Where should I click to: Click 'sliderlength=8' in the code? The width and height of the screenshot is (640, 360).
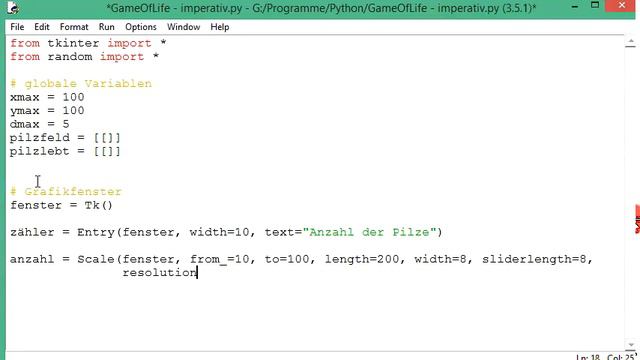pyautogui.click(x=534, y=259)
